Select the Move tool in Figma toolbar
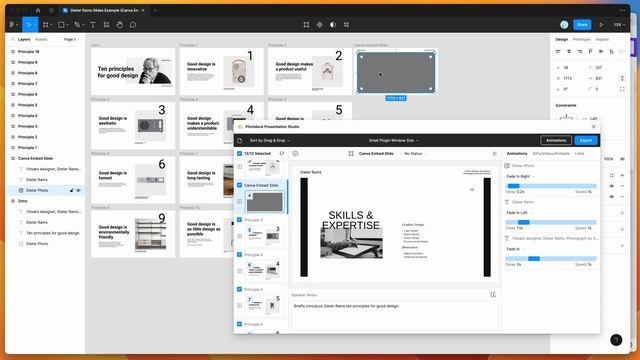The height and width of the screenshot is (360, 640). click(29, 25)
